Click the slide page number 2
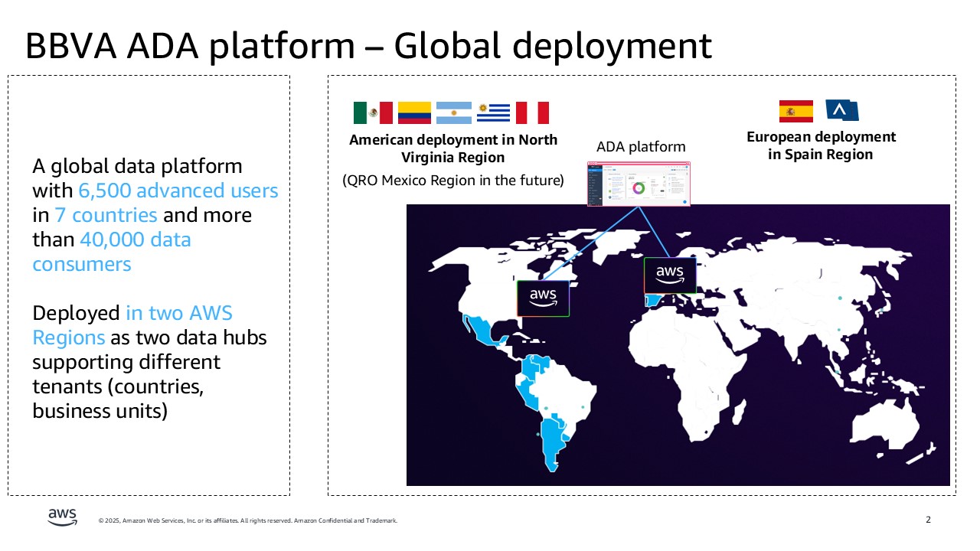Image resolution: width=980 pixels, height=551 pixels. (x=928, y=520)
